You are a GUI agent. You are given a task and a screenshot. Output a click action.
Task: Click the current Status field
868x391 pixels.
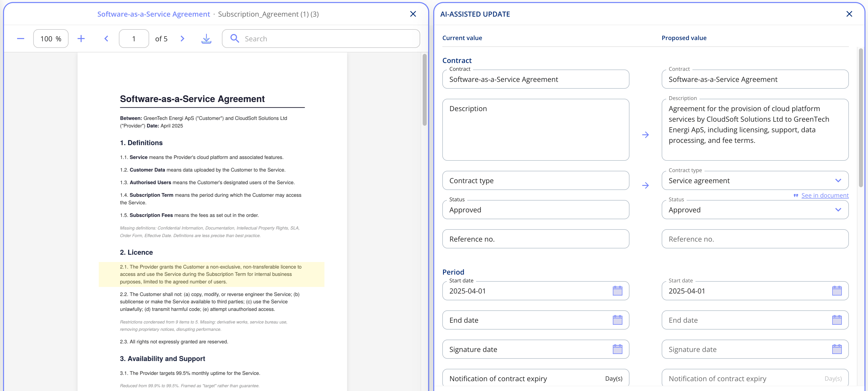coord(536,210)
